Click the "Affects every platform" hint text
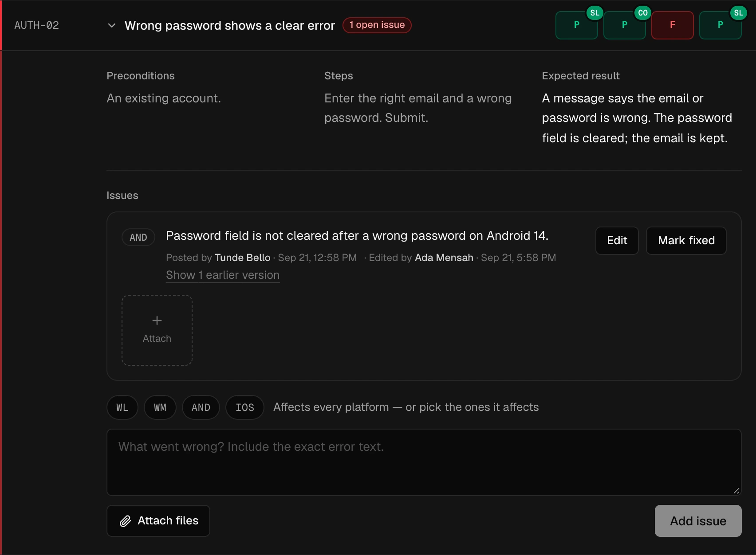 [406, 407]
